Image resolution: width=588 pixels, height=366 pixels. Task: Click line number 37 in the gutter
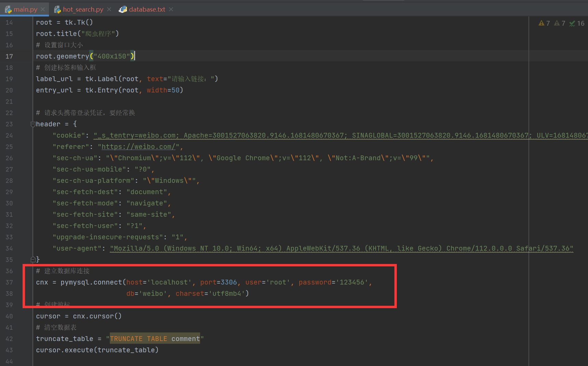click(9, 282)
